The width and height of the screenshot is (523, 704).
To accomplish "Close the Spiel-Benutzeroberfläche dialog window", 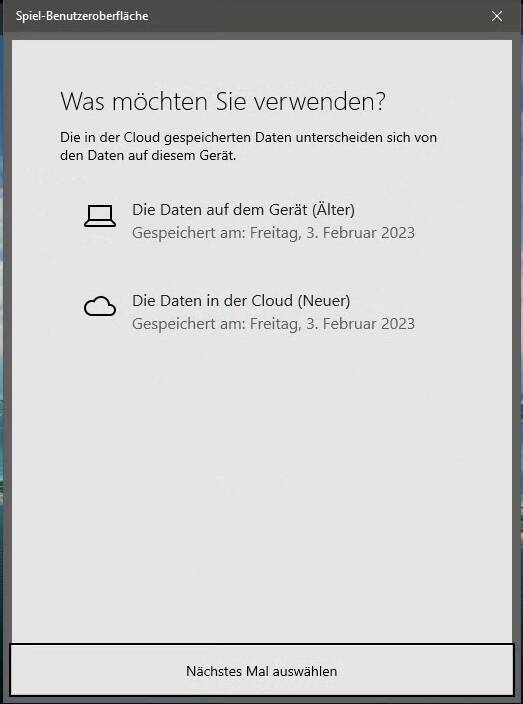I will click(497, 16).
